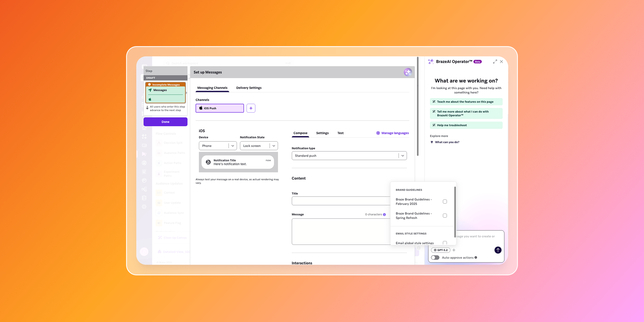
Task: Open the Settings tab for iOS
Action: click(x=322, y=133)
